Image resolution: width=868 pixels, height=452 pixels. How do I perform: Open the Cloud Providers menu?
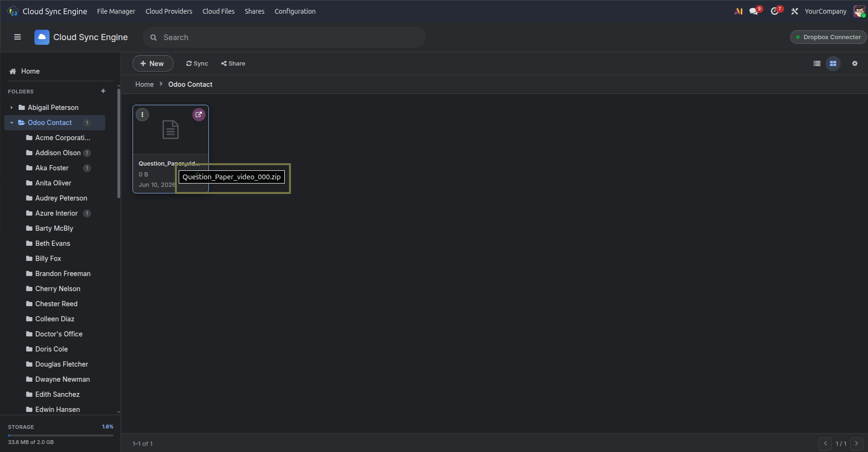click(169, 11)
